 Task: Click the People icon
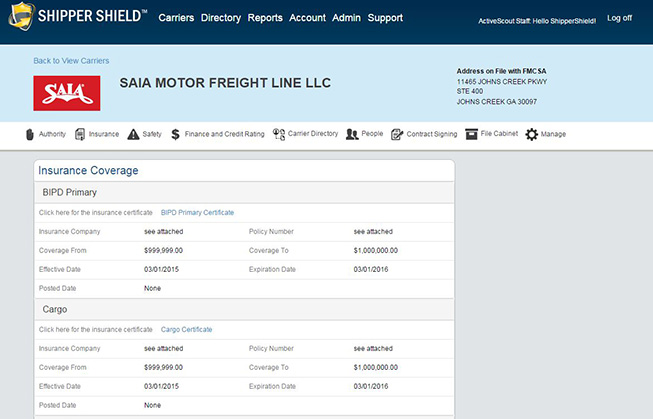pos(352,134)
